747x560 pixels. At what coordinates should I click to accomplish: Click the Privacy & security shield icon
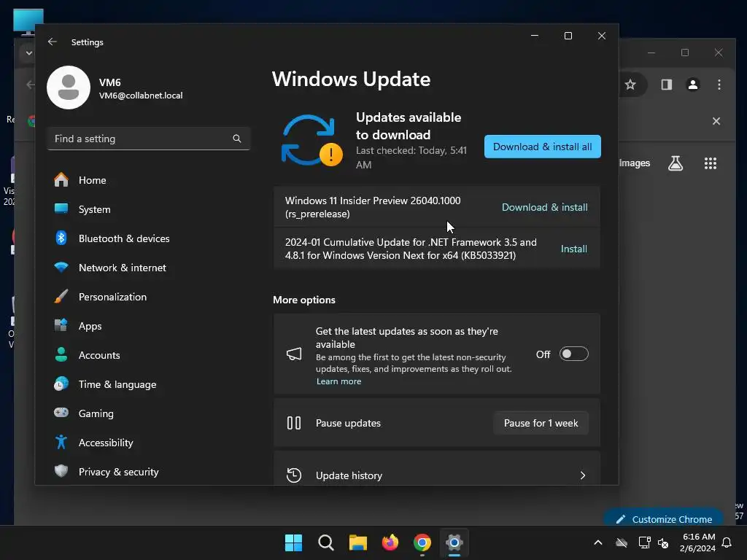pos(61,471)
